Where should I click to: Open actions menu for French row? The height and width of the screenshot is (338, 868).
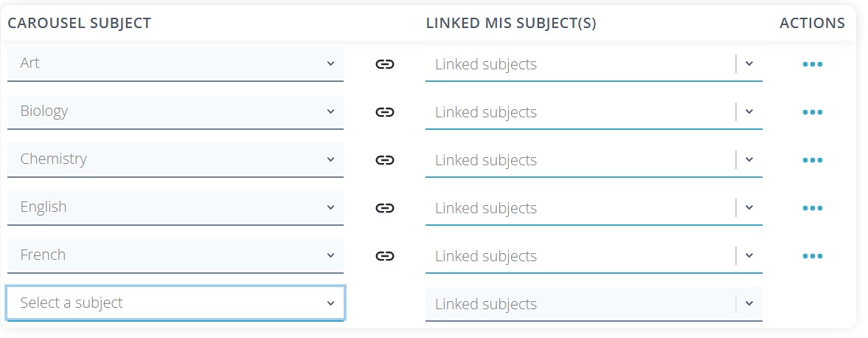pos(812,256)
